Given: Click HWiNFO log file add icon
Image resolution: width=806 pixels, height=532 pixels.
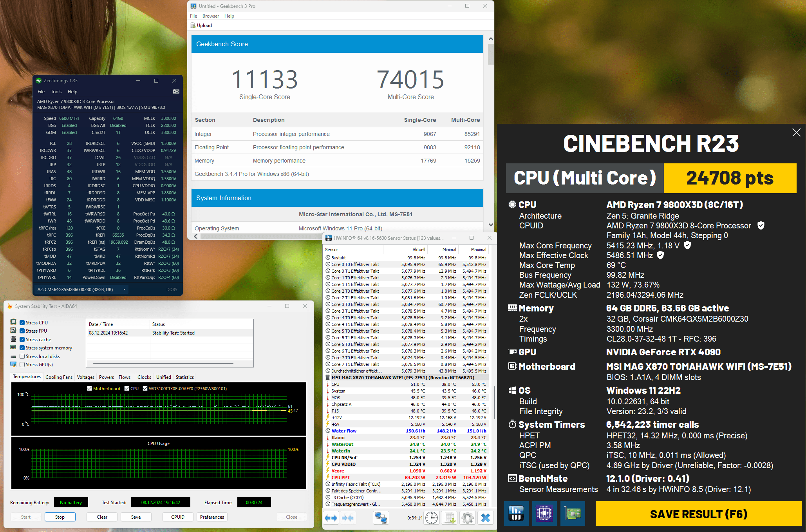Looking at the screenshot, I should coord(450,518).
